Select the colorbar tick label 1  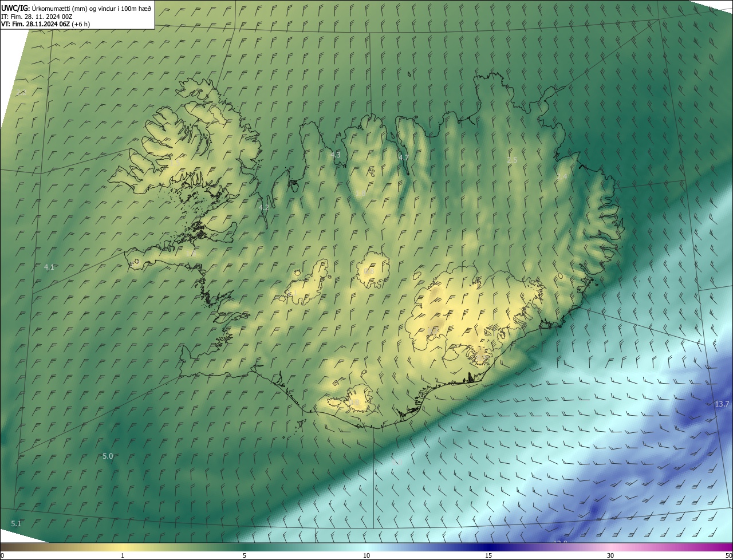(123, 555)
